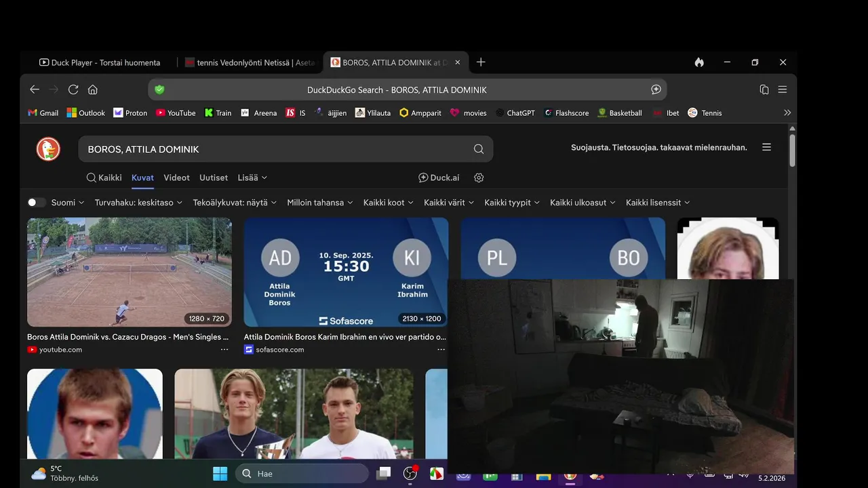The height and width of the screenshot is (488, 868).
Task: Open the IS bookmark
Action: click(x=296, y=113)
